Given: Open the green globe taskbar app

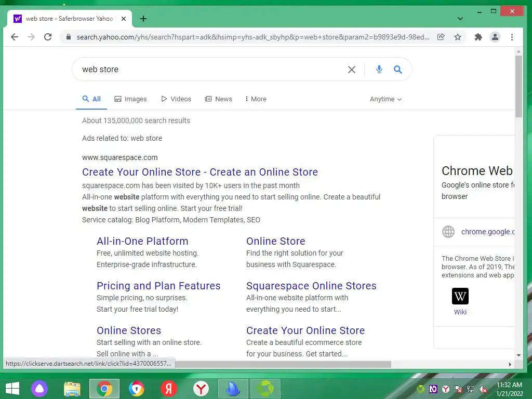Looking at the screenshot, I should pyautogui.click(x=265, y=389).
